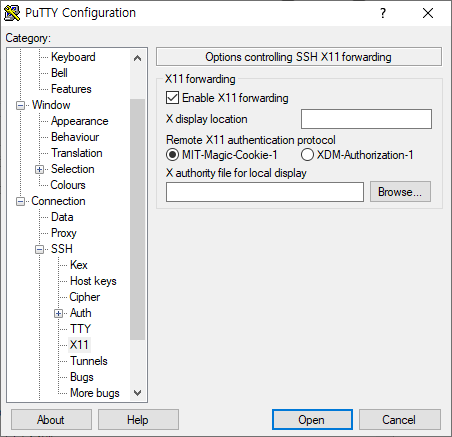Click category tree scroll down arrow
Viewport: 452px width, 437px height.
pyautogui.click(x=137, y=393)
